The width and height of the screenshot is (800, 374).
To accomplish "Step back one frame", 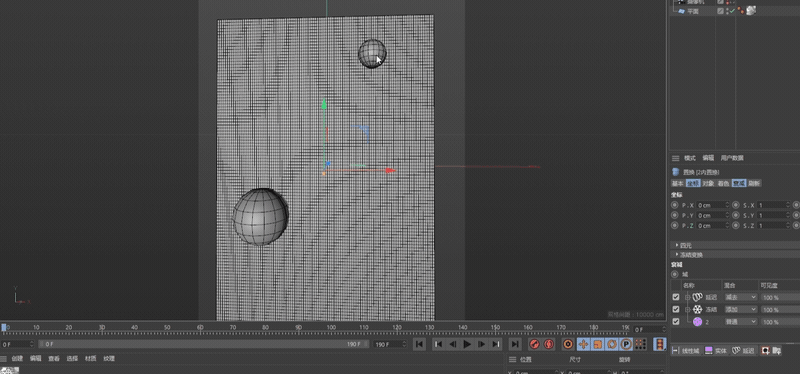I will click(453, 344).
